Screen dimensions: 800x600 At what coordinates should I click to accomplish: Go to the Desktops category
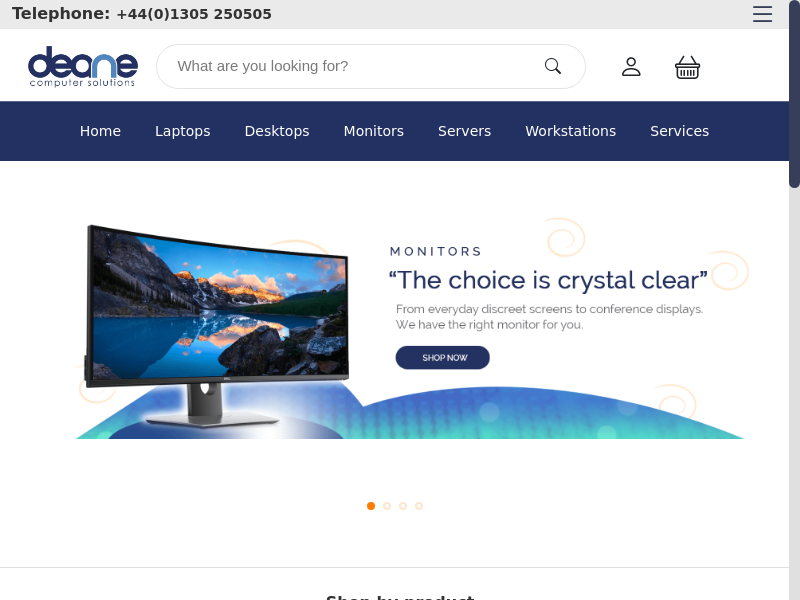pyautogui.click(x=277, y=131)
